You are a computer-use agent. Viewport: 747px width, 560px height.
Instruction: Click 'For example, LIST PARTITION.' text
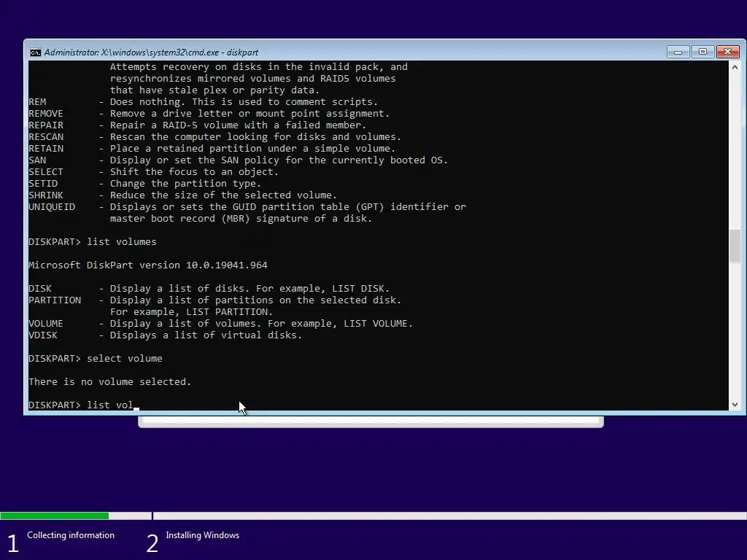(x=192, y=311)
